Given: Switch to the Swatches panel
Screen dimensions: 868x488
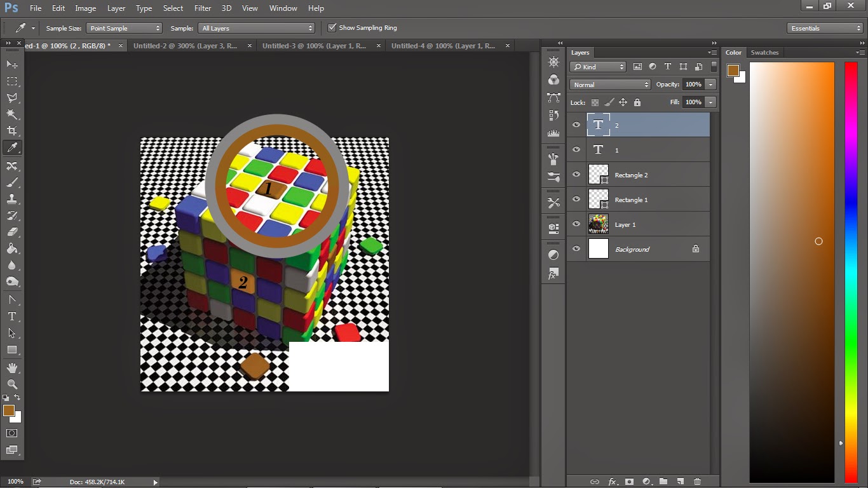Looking at the screenshot, I should coord(764,52).
